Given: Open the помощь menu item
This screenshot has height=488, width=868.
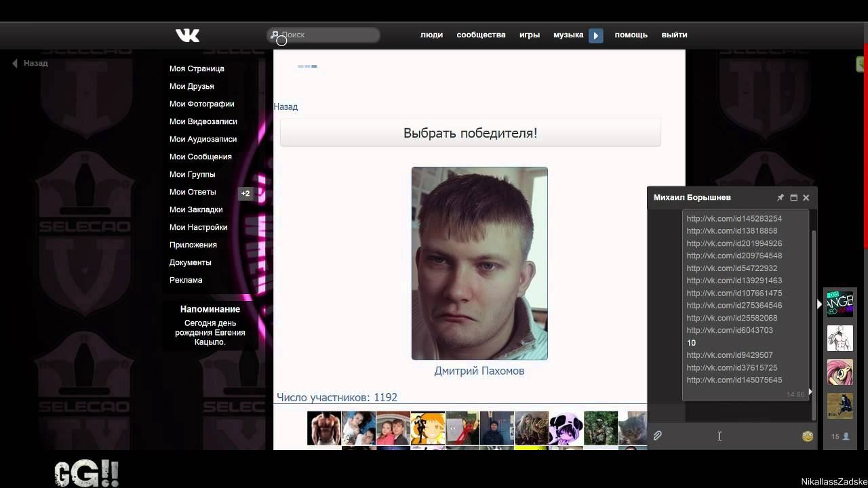Looking at the screenshot, I should (x=631, y=35).
